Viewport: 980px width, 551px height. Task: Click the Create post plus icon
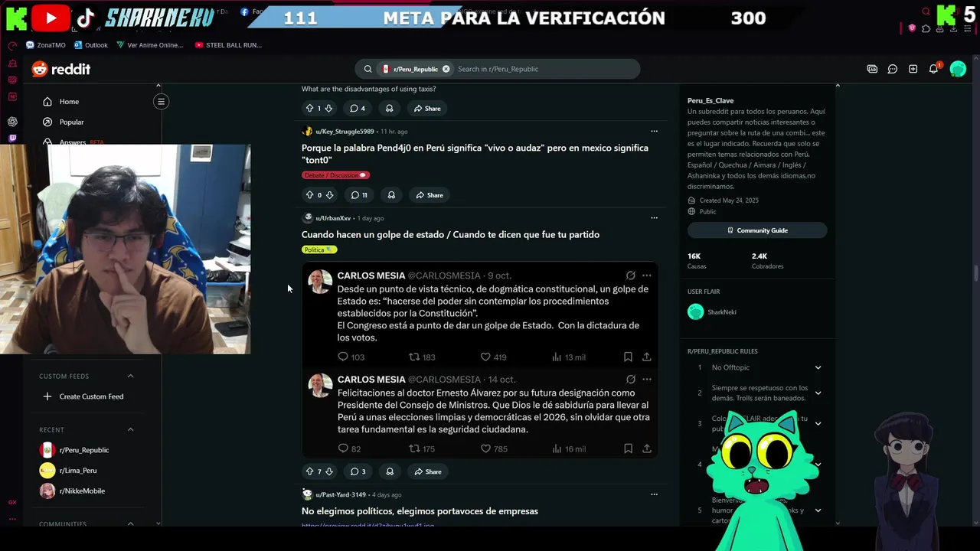(913, 69)
